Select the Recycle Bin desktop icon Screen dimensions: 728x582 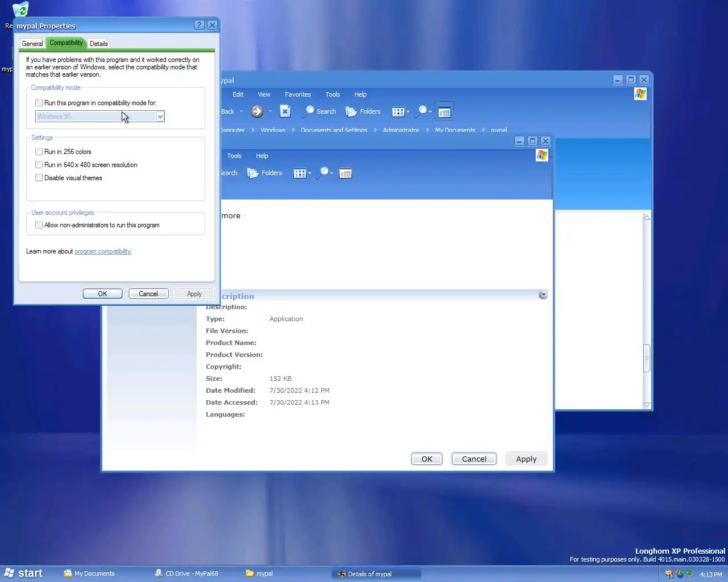[20, 9]
